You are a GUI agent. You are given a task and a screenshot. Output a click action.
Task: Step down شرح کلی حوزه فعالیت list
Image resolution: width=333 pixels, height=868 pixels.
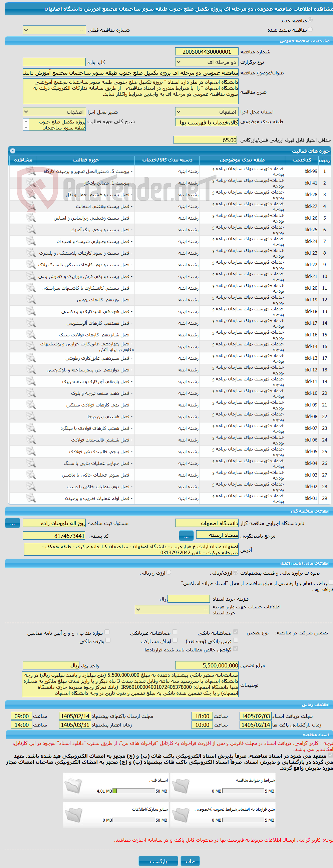(x=26, y=128)
